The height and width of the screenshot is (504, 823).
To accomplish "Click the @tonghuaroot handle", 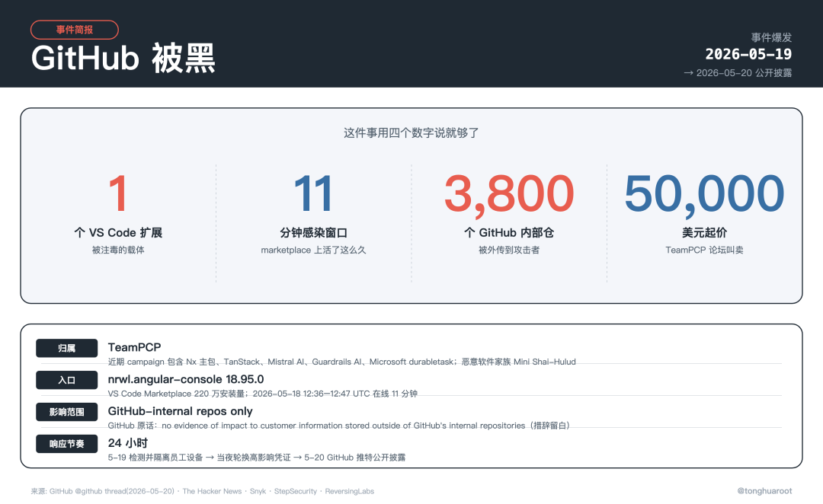I will coord(764,491).
